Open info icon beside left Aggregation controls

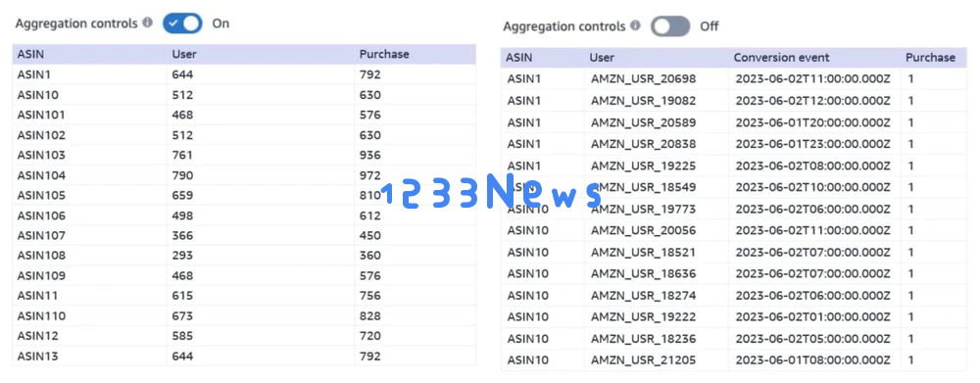point(148,24)
